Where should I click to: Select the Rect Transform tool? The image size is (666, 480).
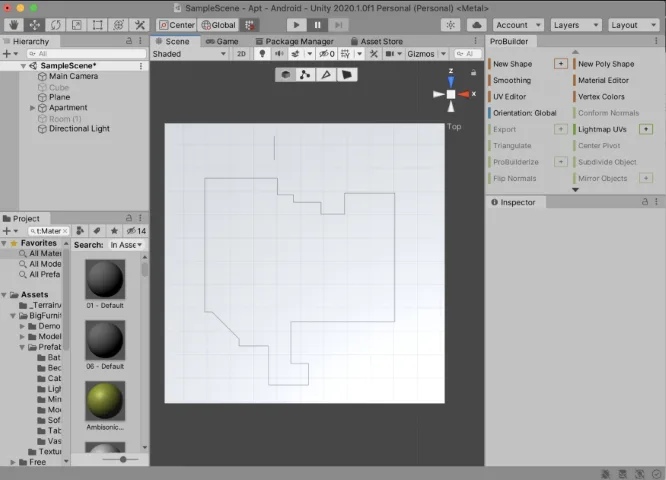(x=98, y=25)
